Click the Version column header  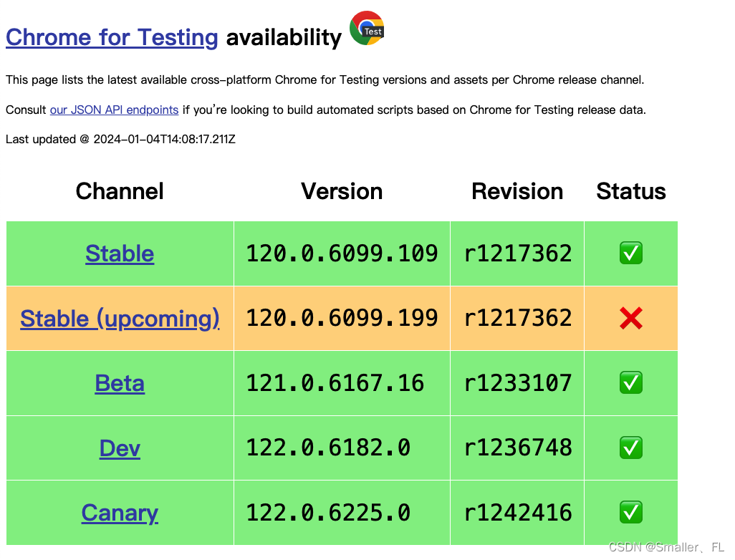pyautogui.click(x=342, y=191)
